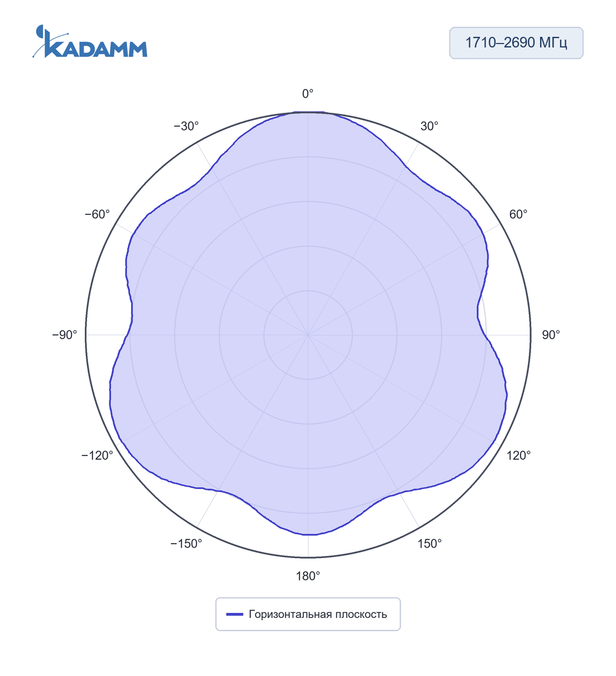This screenshot has height=676, width=616.
Task: Click the 1710–2690 МГц frequency badge
Action: click(516, 43)
